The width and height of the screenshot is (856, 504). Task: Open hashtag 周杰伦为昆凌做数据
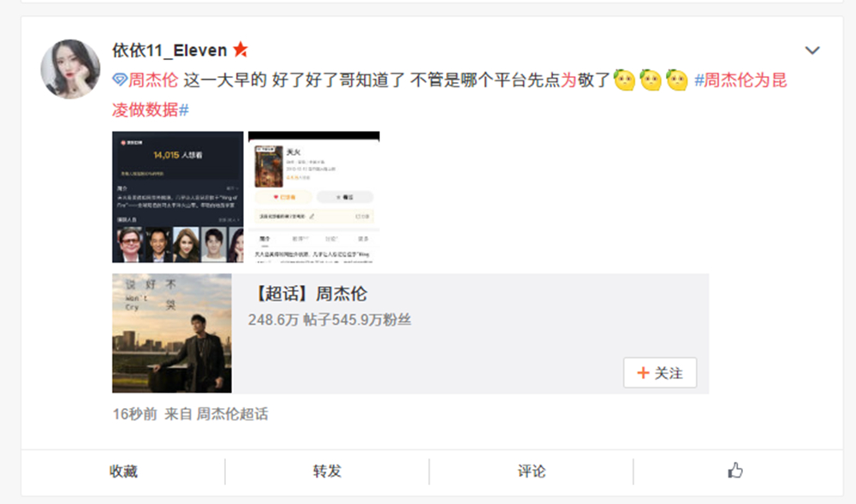coord(449,95)
